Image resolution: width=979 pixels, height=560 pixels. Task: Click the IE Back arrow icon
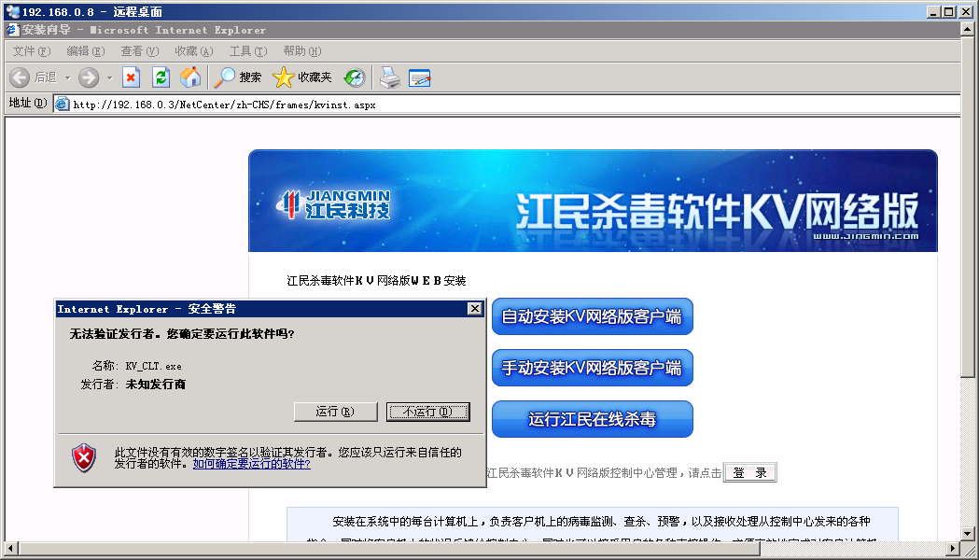tap(20, 77)
